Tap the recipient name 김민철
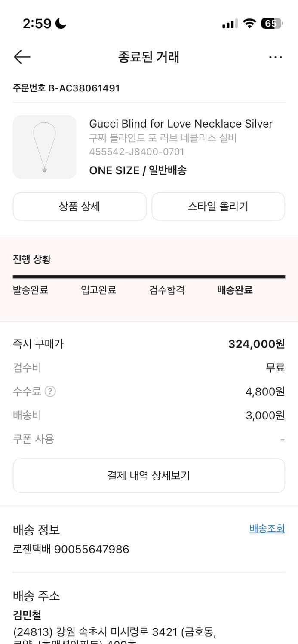This screenshot has width=298, height=644. click(24, 615)
